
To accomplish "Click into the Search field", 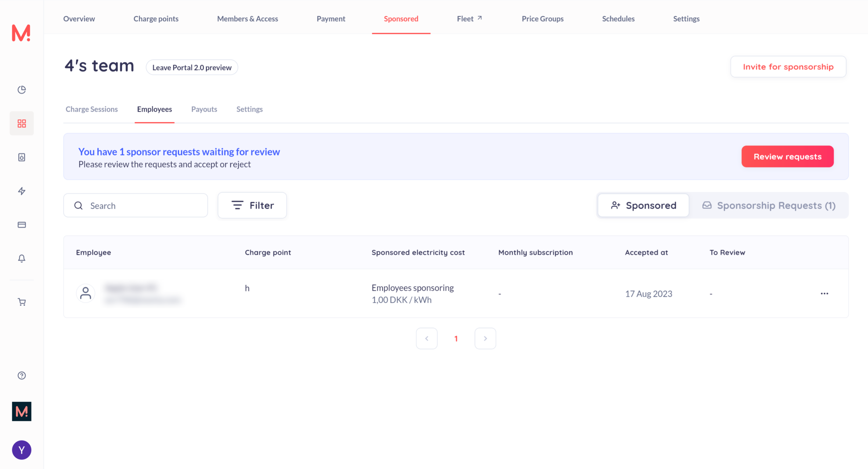I will click(142, 206).
